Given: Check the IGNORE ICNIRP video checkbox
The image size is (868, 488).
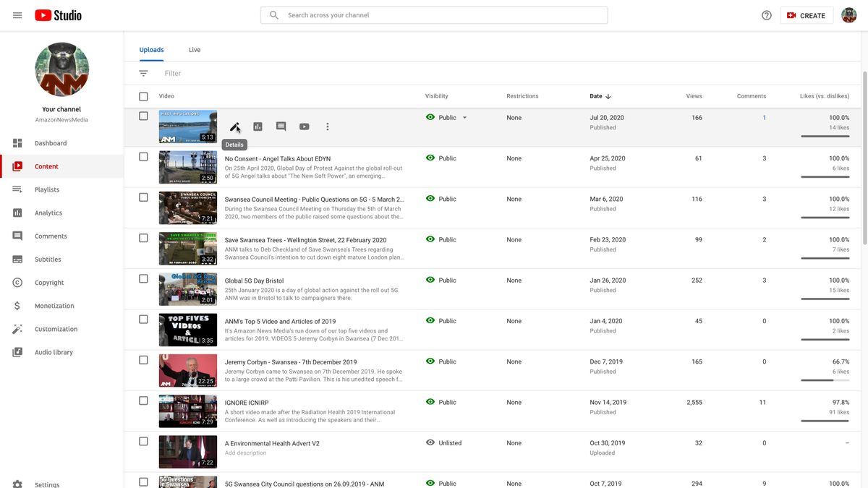Looking at the screenshot, I should (142, 400).
